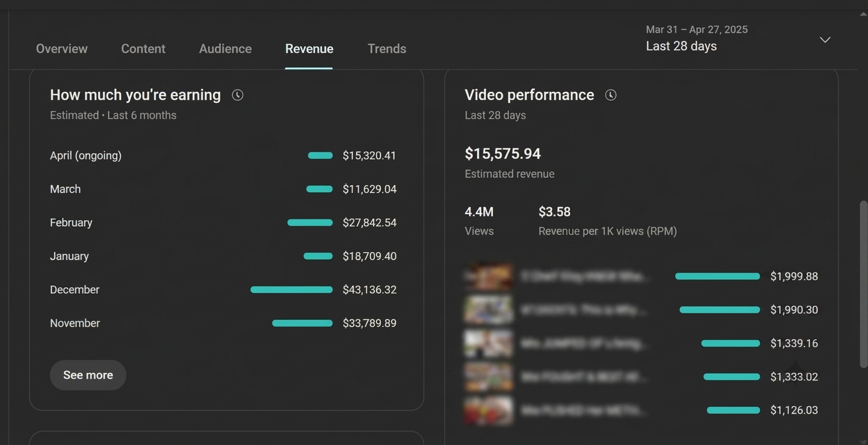Switch to the Content tab
868x445 pixels.
(x=143, y=48)
